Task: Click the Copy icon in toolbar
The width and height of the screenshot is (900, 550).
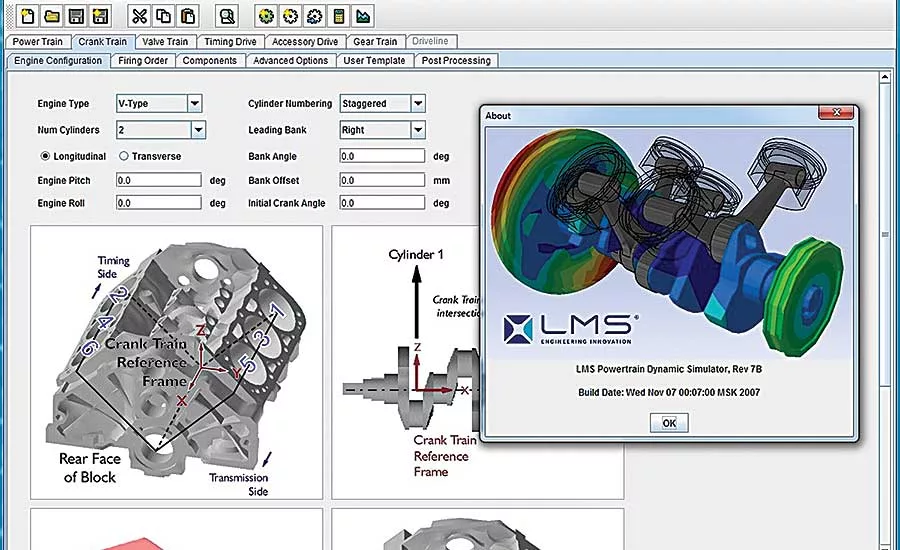Action: 164,16
